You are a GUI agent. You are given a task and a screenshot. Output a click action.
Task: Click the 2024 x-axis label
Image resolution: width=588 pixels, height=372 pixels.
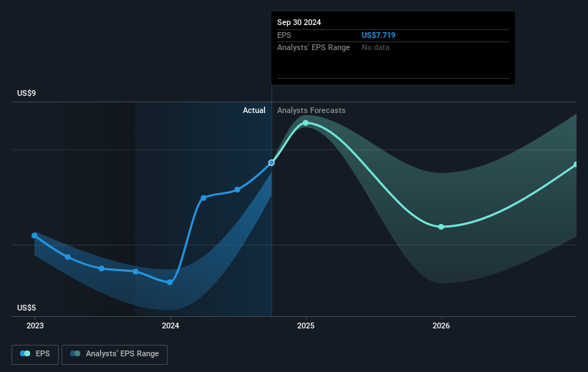(170, 326)
